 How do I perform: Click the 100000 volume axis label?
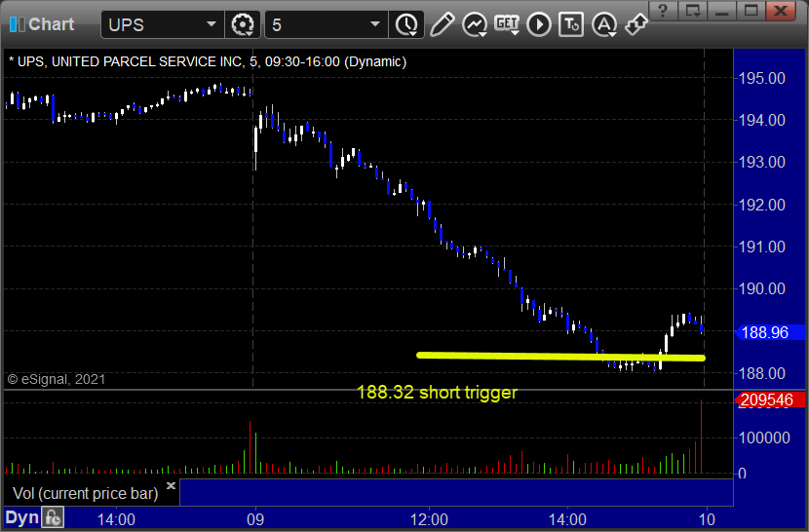coord(764,437)
